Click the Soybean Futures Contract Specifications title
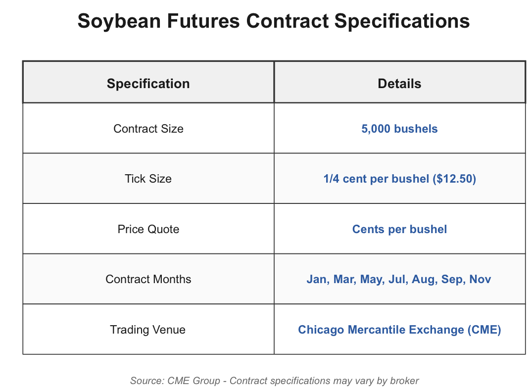 coord(274,21)
